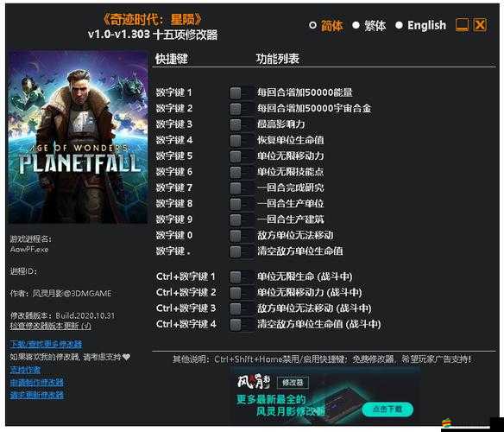Enable 清空敌方单位生命值 (数字键 .) toggle
Screen dimensions: 504x432
242,251
